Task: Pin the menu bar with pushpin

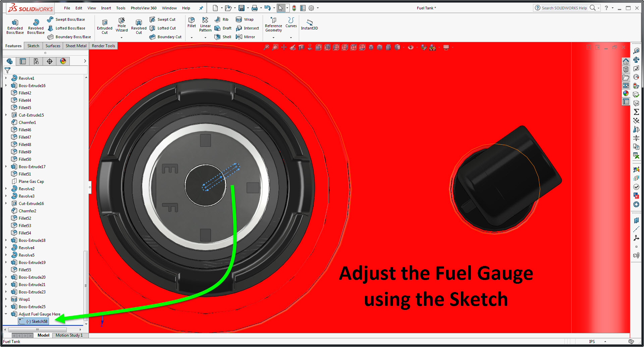Action: tap(201, 8)
